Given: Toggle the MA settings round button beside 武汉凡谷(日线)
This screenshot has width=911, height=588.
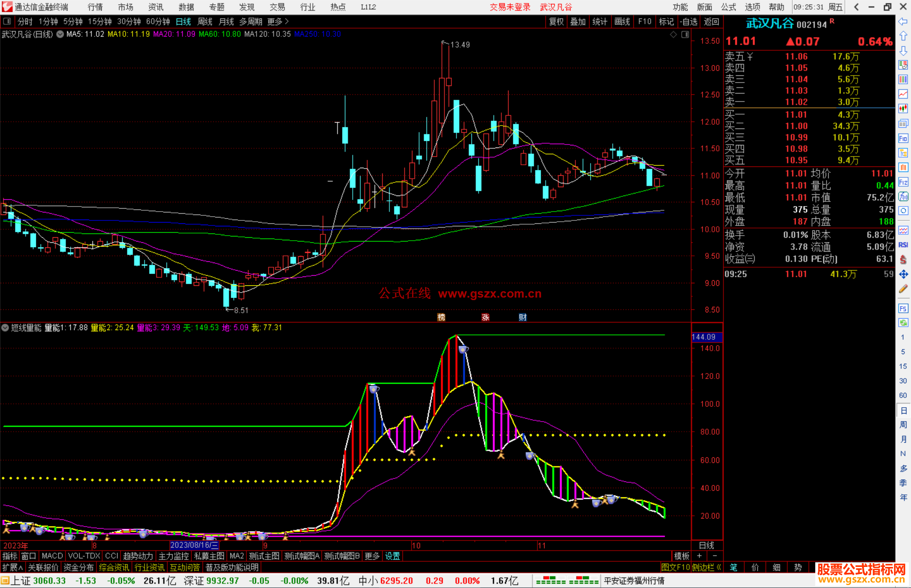Looking at the screenshot, I should (60, 34).
